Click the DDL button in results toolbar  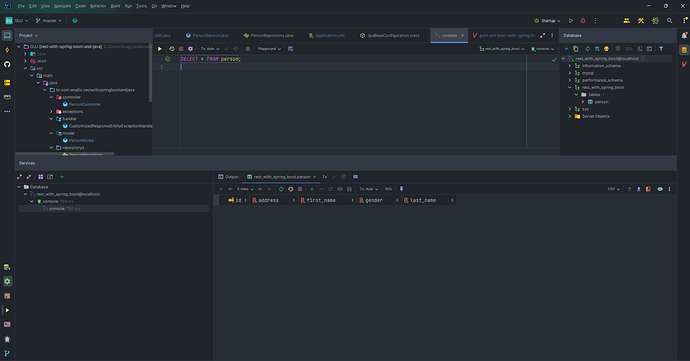389,189
